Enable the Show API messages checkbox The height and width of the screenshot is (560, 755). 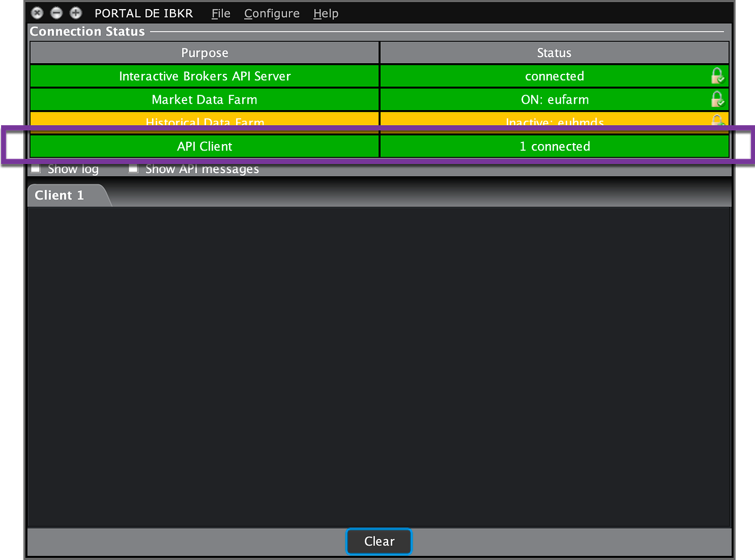pos(133,168)
